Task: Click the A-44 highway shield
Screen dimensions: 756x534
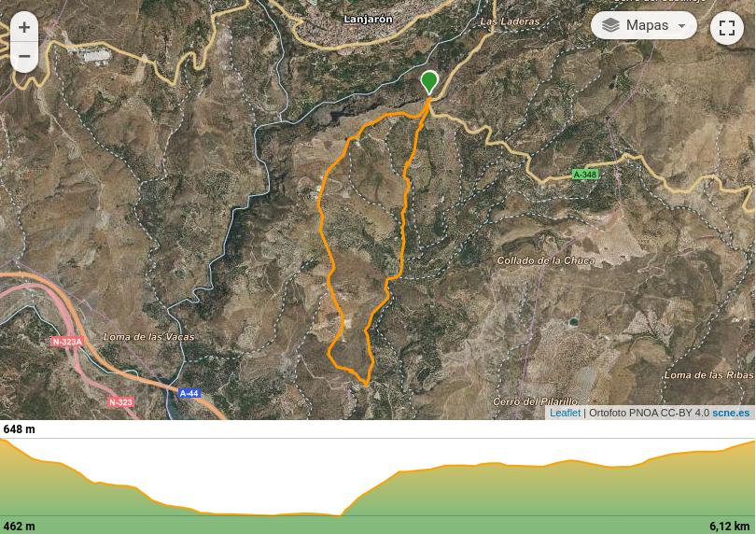Action: 189,393
